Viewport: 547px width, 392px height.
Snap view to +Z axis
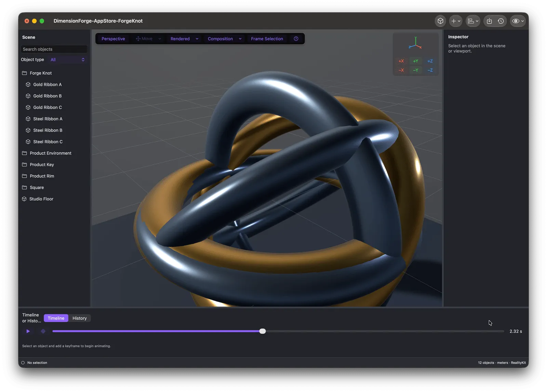(430, 61)
